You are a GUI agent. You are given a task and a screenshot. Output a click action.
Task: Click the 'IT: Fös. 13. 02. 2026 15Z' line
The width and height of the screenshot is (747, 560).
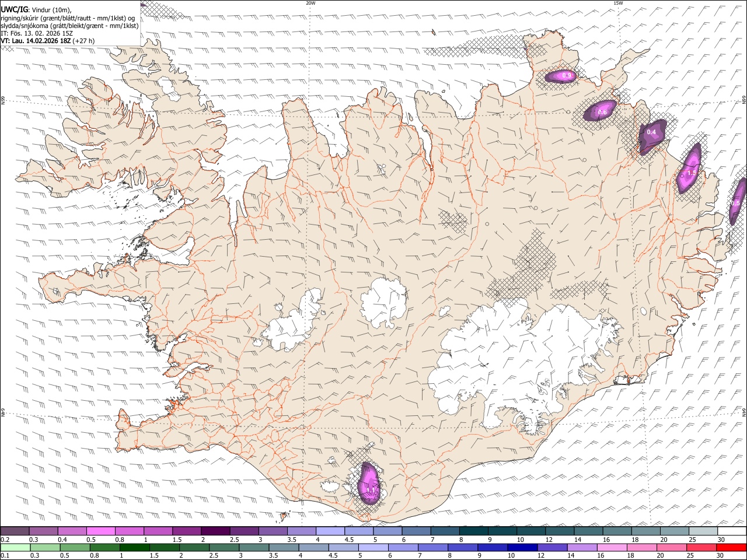click(38, 33)
